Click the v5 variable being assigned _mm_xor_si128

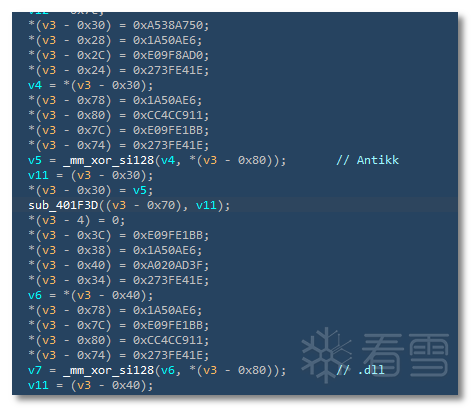pyautogui.click(x=35, y=160)
